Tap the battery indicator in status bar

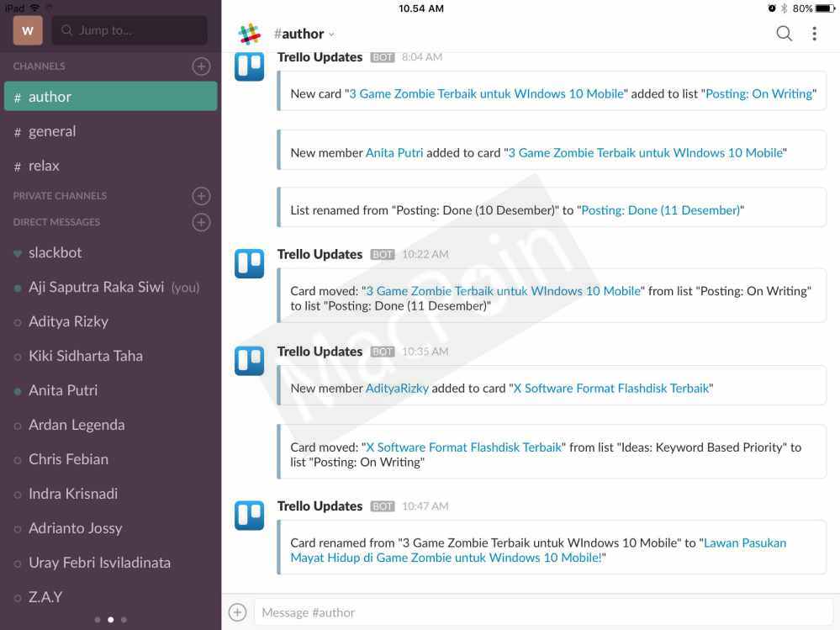coord(825,8)
